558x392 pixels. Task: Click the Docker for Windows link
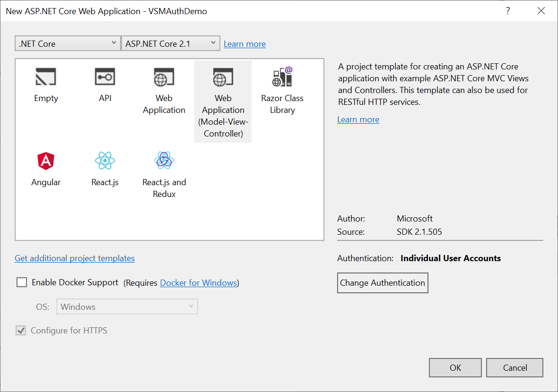pos(199,283)
